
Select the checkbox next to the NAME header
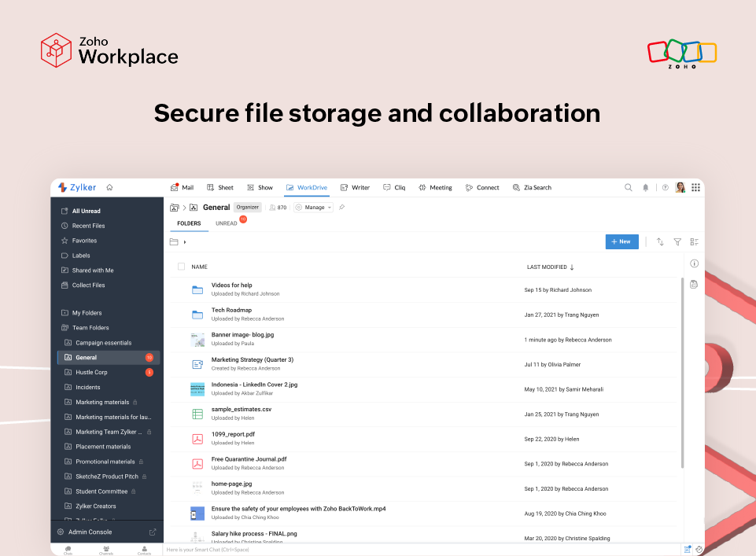180,267
